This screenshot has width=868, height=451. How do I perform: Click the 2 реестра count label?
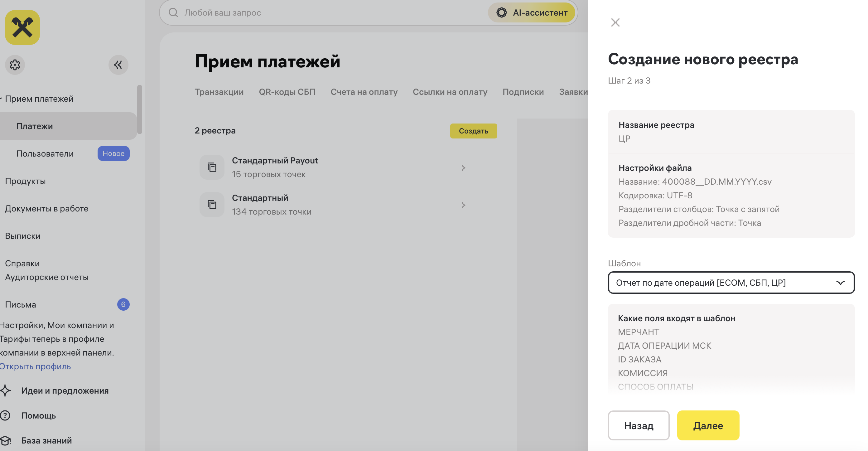(215, 130)
